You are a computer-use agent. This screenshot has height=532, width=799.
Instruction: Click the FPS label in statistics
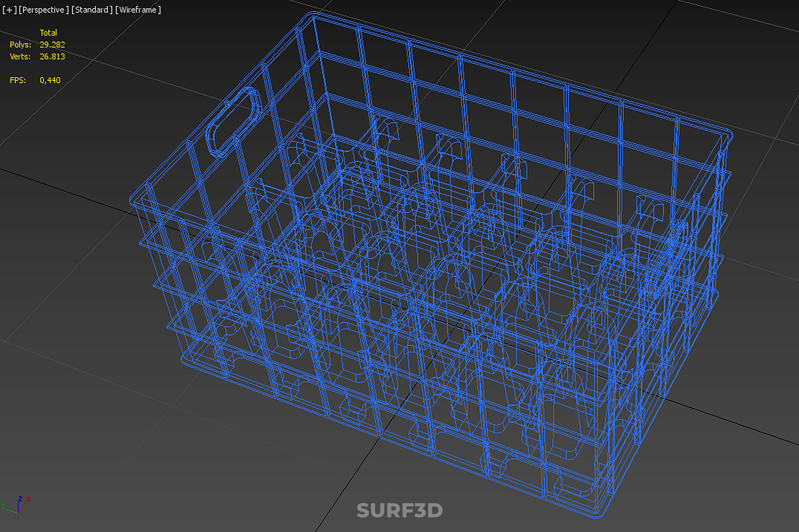pyautogui.click(x=17, y=80)
